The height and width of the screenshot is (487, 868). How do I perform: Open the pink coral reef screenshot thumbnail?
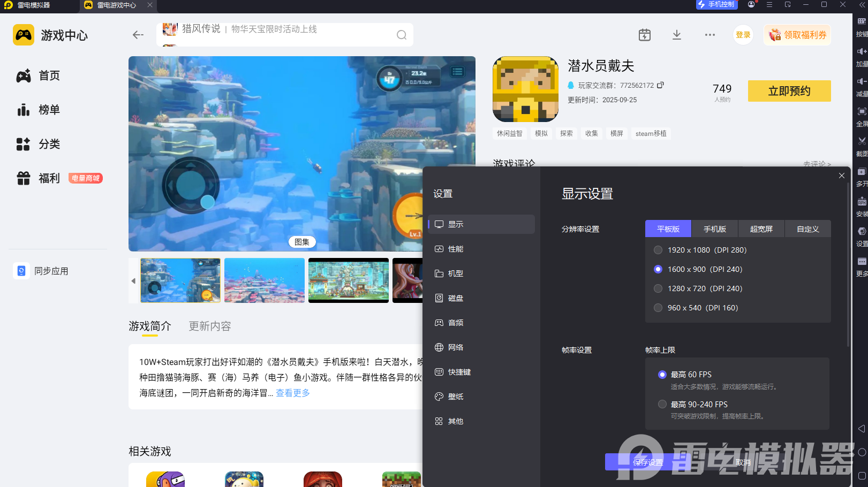[265, 280]
